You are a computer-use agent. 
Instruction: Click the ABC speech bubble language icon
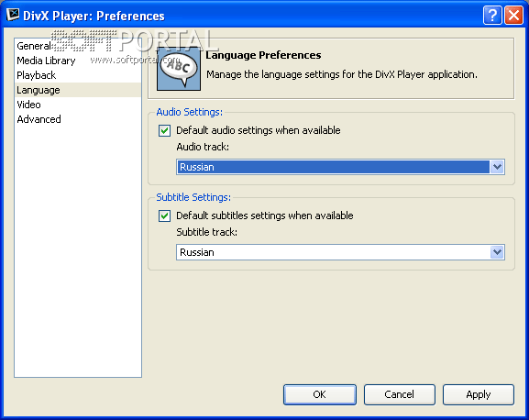(179, 69)
